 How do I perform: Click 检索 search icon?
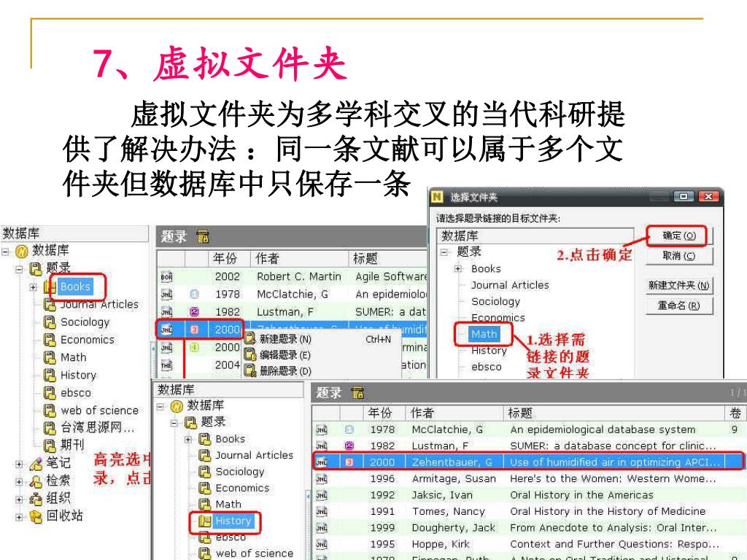pos(36,481)
